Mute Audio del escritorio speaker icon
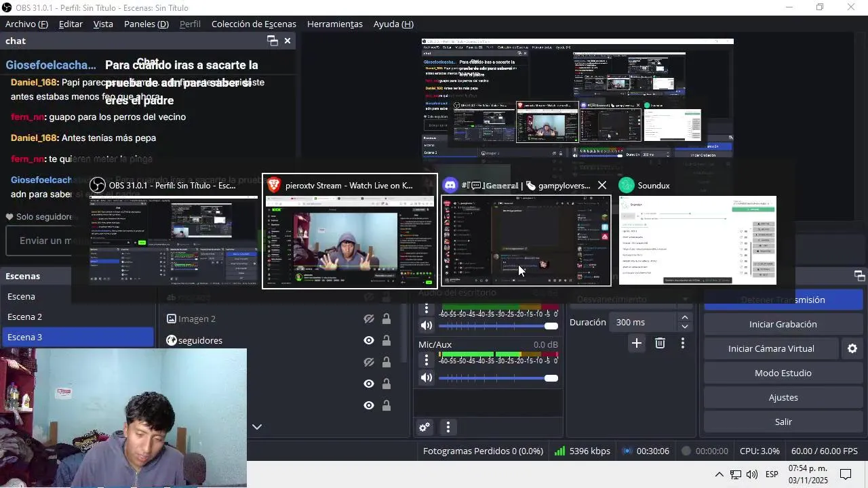 point(427,326)
